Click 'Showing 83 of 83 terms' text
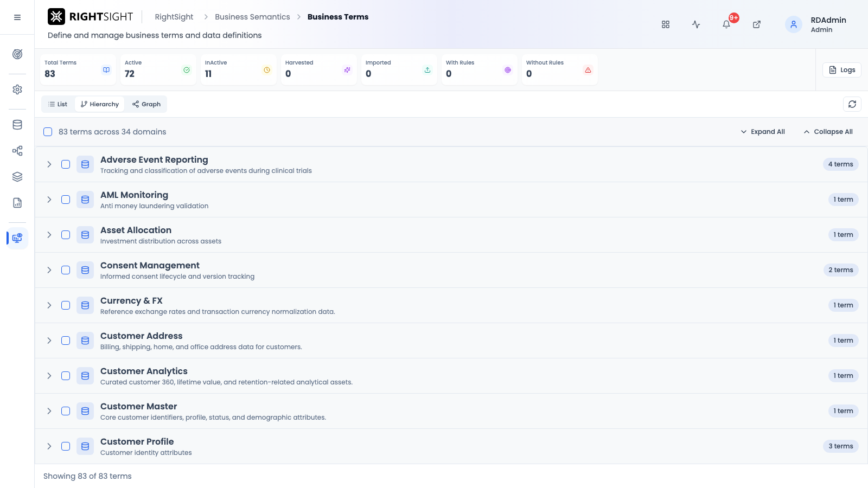Viewport: 868px width, 488px height. tap(87, 476)
